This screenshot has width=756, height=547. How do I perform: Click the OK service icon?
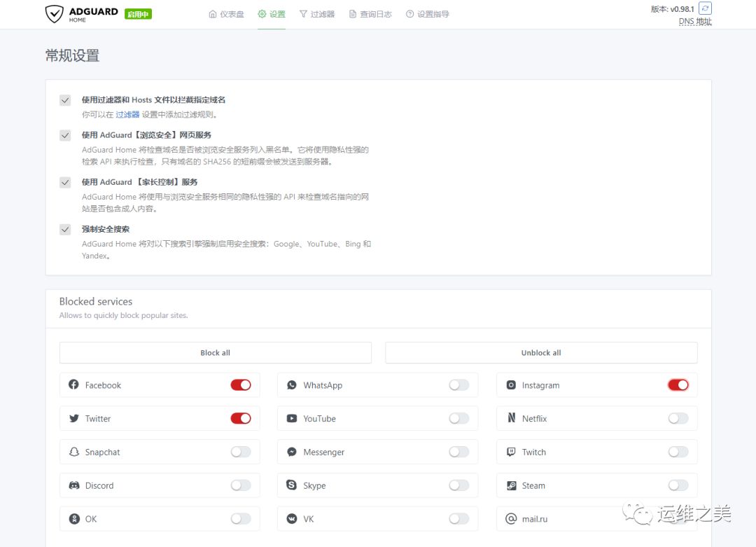click(73, 518)
